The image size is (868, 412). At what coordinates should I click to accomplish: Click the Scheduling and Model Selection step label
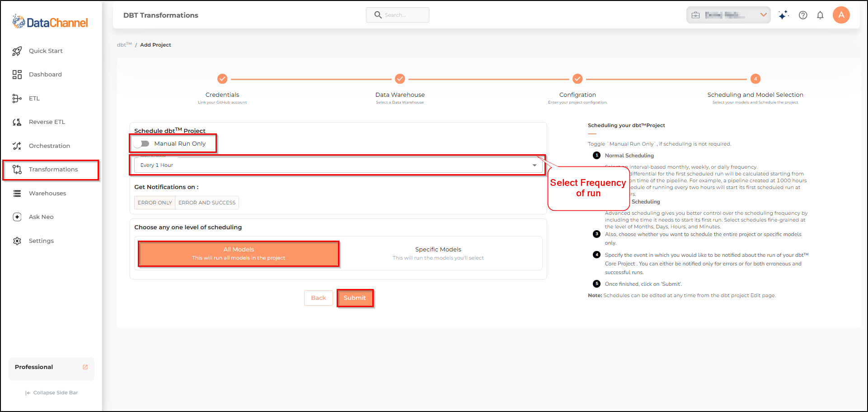[x=755, y=95]
